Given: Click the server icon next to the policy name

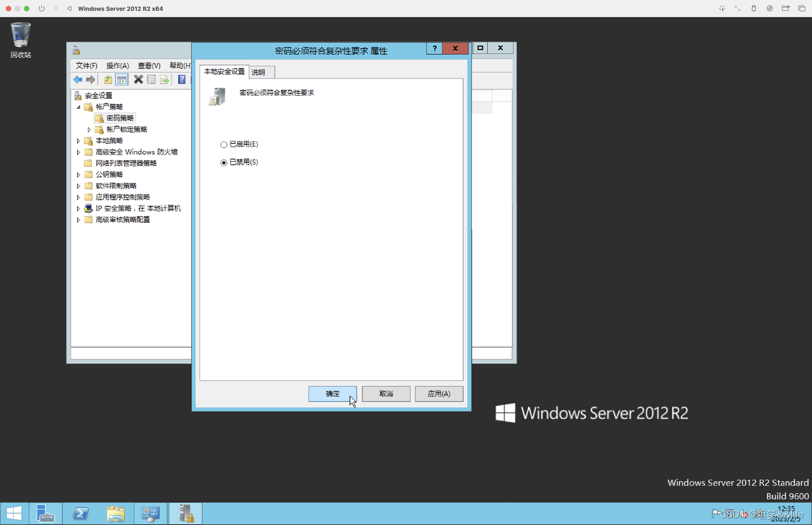Looking at the screenshot, I should (x=217, y=96).
